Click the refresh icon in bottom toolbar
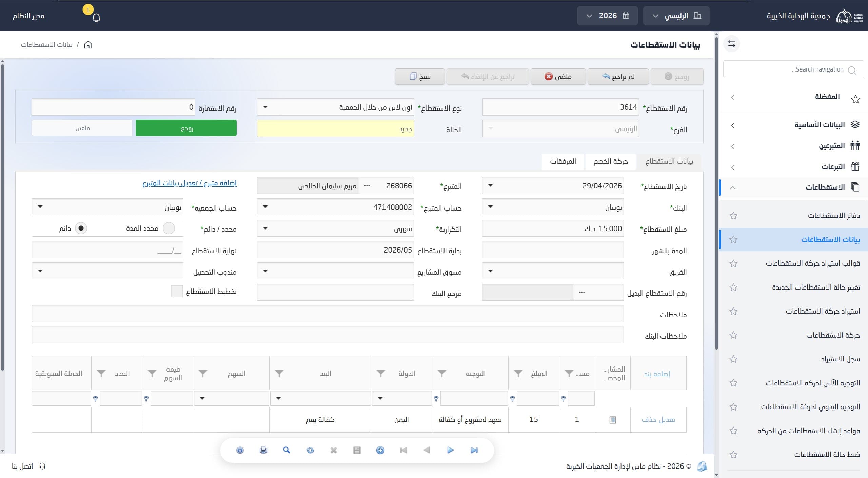Screen dimensions: 868x478 point(310,450)
